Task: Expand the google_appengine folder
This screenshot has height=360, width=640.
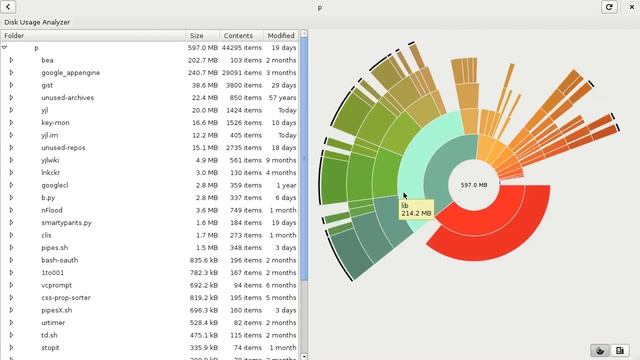Action: point(11,73)
